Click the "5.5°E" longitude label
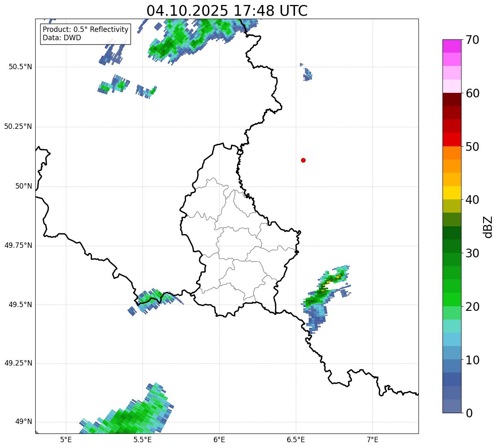 143,439
